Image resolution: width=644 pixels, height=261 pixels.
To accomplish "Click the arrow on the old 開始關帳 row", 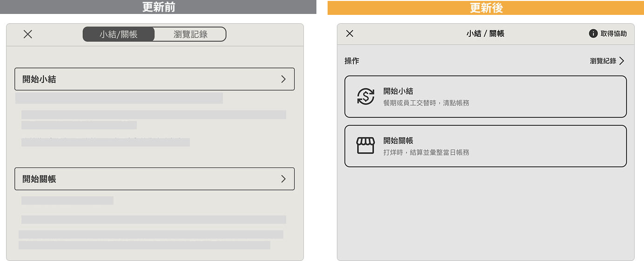I will (283, 179).
